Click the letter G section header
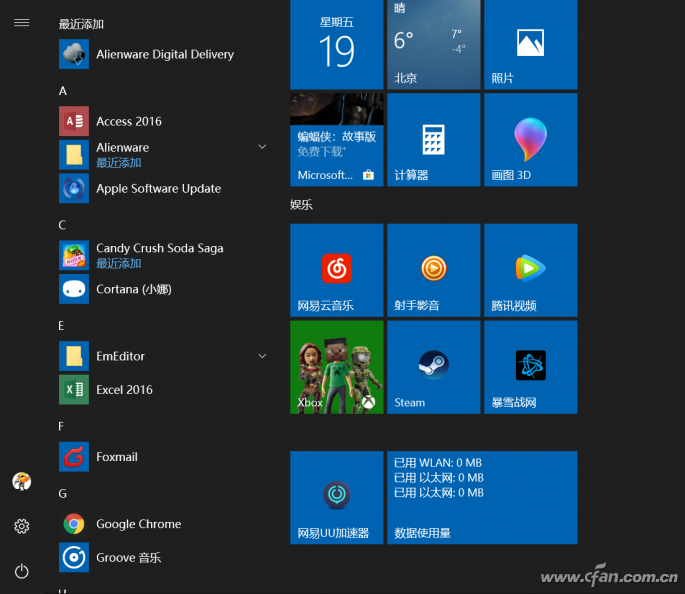The width and height of the screenshot is (685, 594). [62, 494]
